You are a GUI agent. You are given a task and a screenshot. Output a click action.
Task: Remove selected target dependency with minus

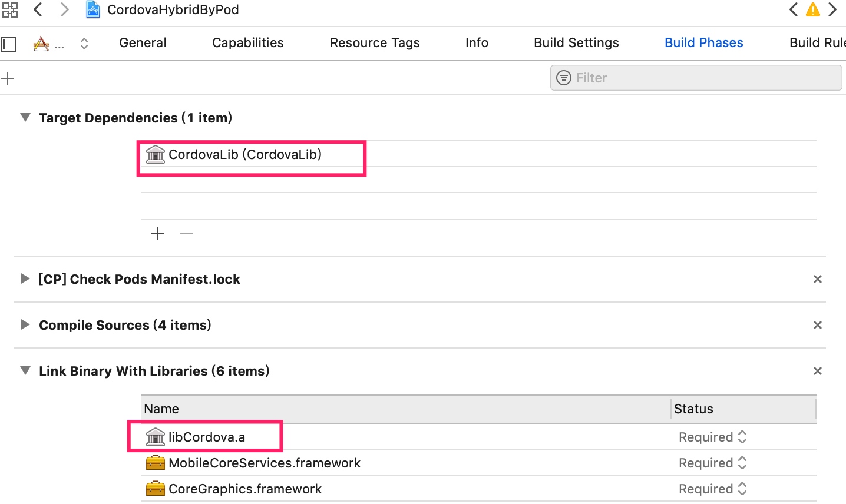(187, 234)
